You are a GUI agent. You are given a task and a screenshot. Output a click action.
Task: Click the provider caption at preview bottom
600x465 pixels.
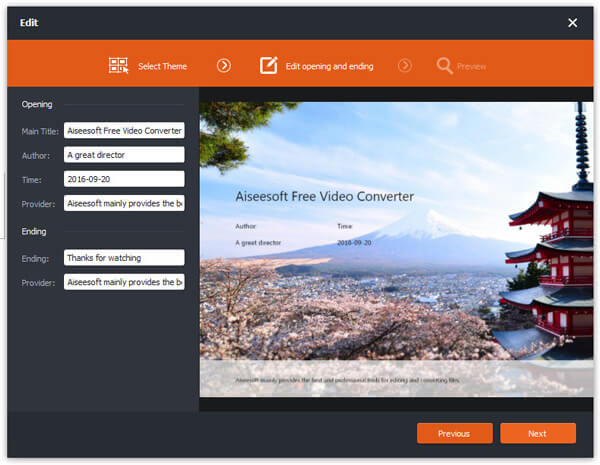click(347, 380)
